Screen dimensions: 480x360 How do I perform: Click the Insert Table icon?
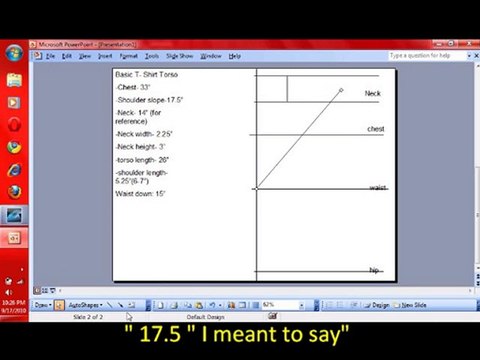tap(243, 305)
